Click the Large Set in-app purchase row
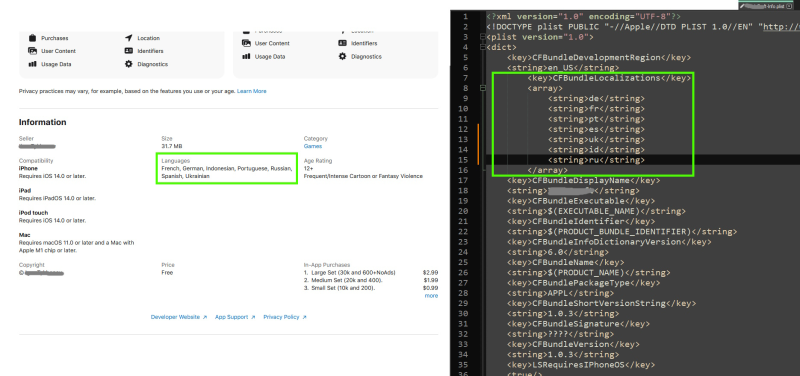Image resolution: width=800 pixels, height=376 pixels. coord(370,273)
